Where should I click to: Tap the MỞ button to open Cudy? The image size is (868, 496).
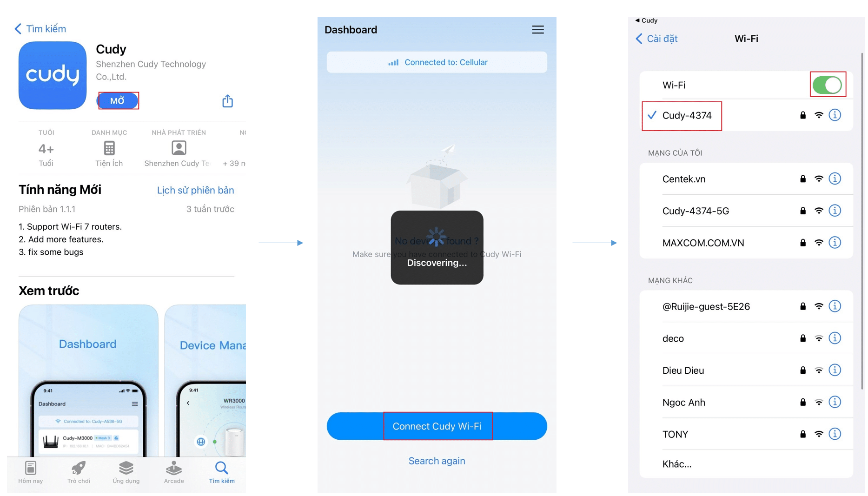pyautogui.click(x=118, y=101)
